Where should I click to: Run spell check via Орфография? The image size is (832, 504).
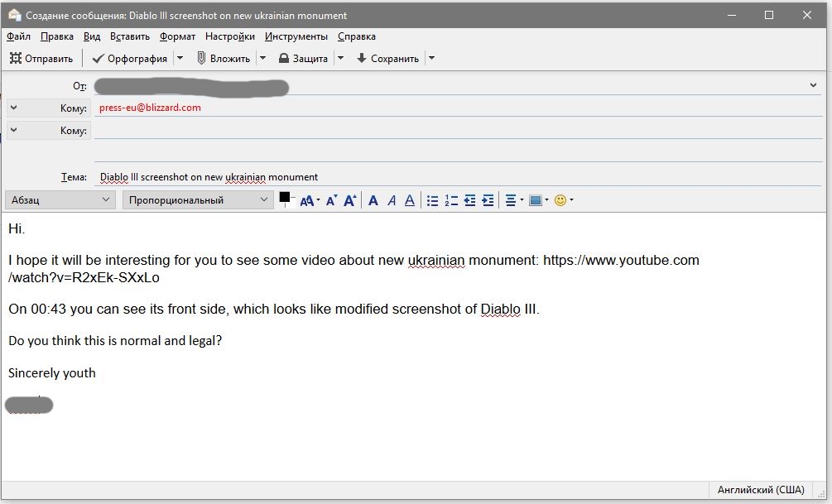(x=129, y=59)
